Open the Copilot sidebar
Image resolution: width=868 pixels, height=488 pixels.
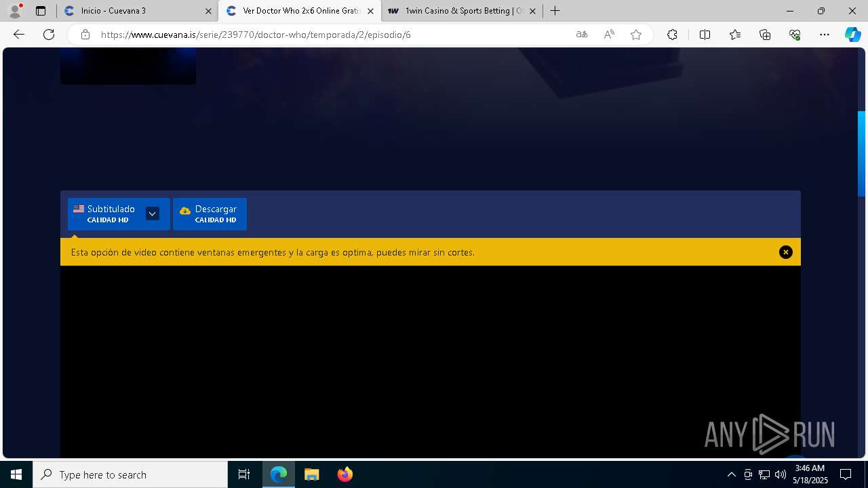pos(852,35)
